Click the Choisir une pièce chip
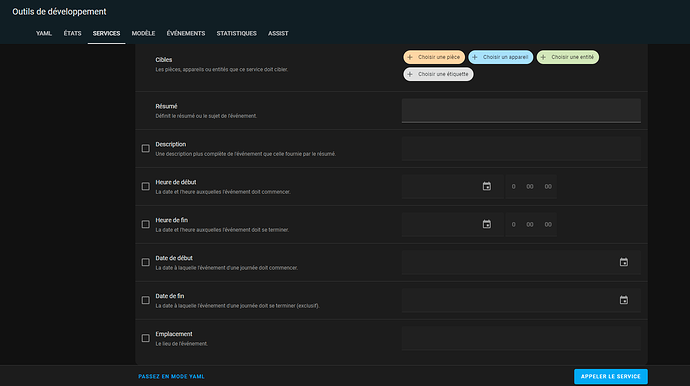690x386 pixels. click(x=434, y=57)
